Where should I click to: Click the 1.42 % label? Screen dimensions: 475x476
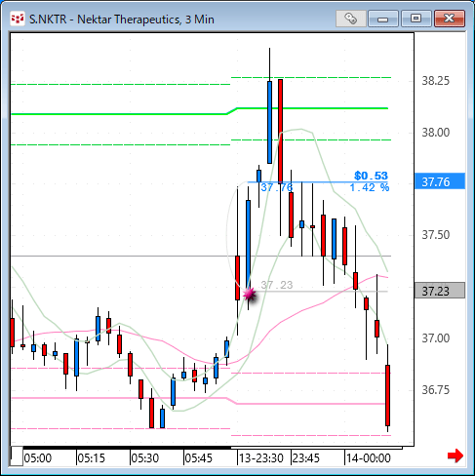tap(370, 187)
